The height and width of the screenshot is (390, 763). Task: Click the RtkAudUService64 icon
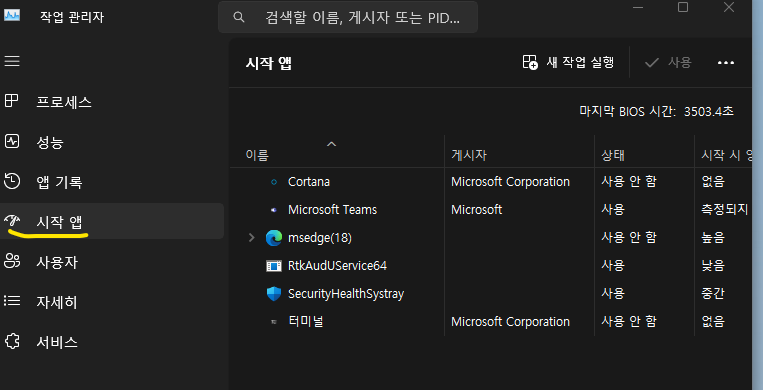pyautogui.click(x=274, y=266)
